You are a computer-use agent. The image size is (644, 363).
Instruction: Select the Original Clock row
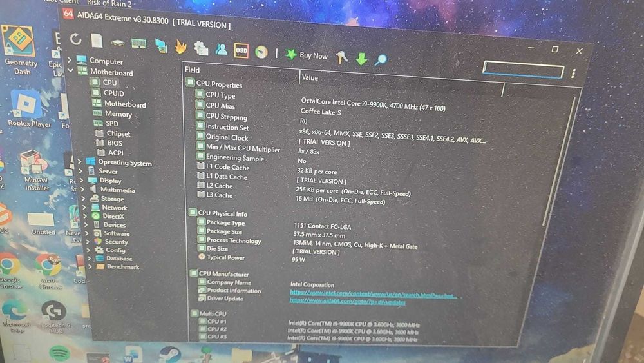pos(273,140)
